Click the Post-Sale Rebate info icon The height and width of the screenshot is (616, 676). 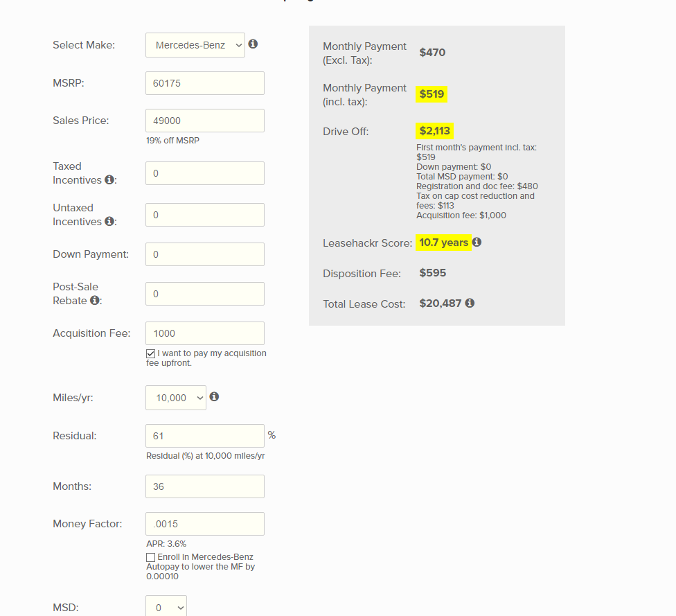coord(95,301)
